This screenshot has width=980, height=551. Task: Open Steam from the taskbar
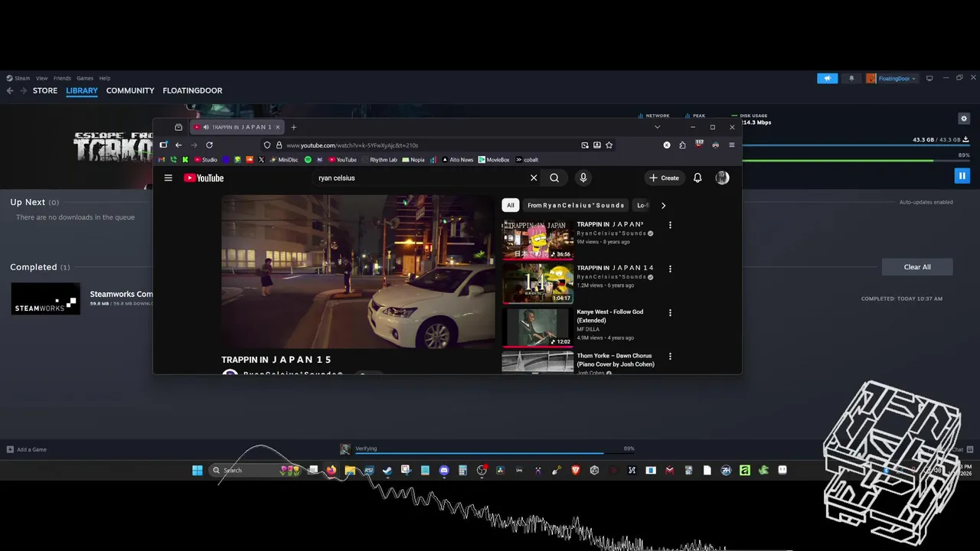(387, 470)
